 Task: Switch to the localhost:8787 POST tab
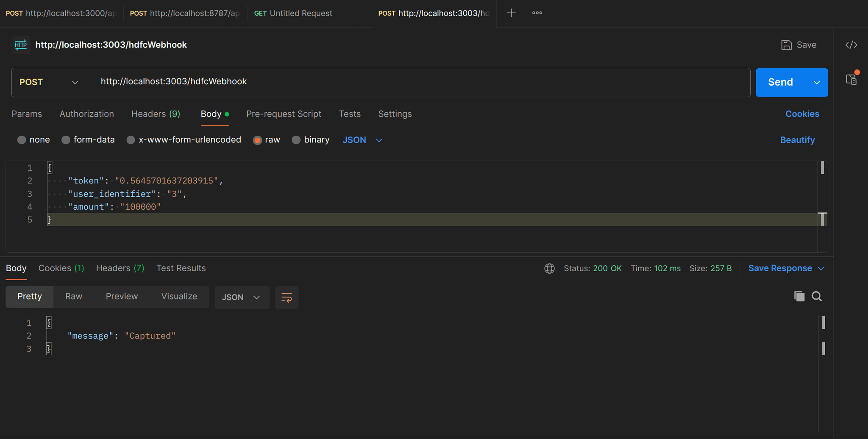tap(185, 13)
